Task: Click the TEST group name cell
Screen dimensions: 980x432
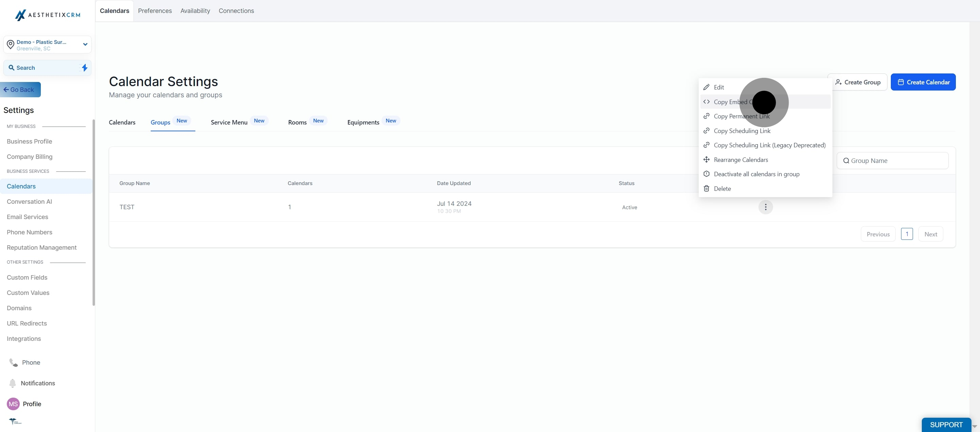Action: pos(127,207)
